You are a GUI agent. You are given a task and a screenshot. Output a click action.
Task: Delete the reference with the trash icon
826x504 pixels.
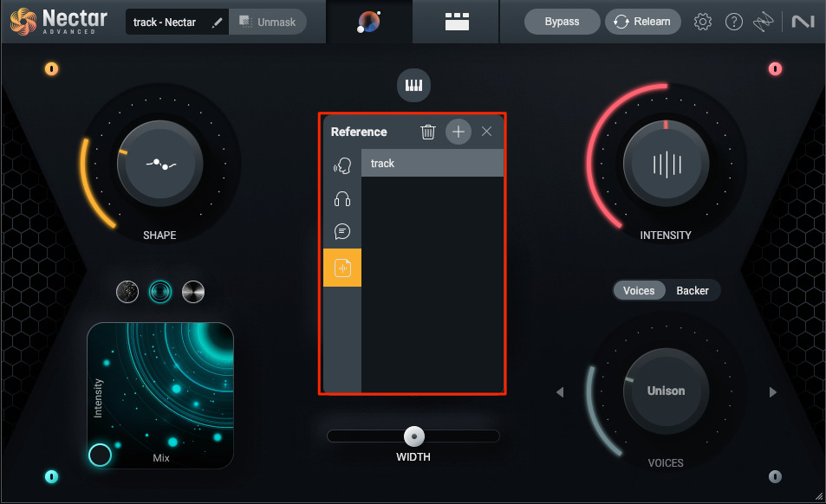click(428, 132)
